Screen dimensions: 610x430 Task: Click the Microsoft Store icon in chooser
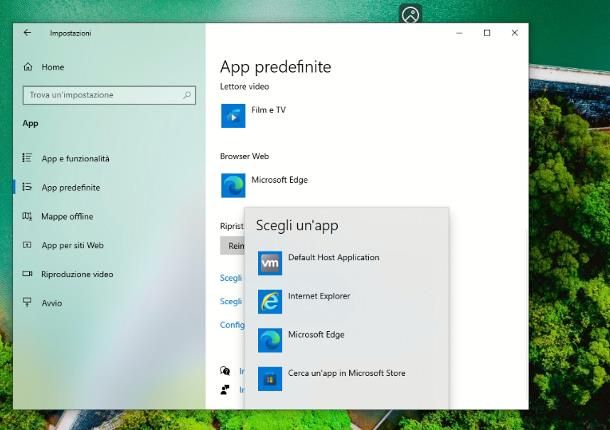click(270, 379)
